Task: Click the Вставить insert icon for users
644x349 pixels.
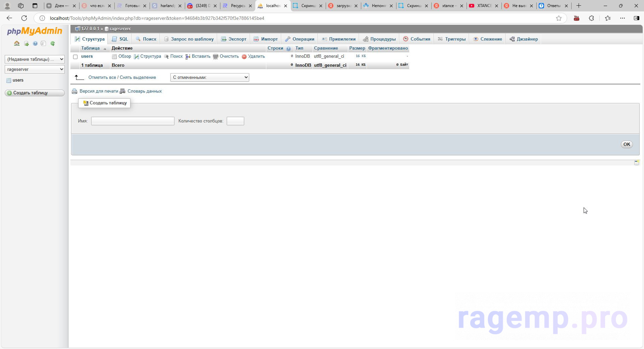Action: click(188, 56)
